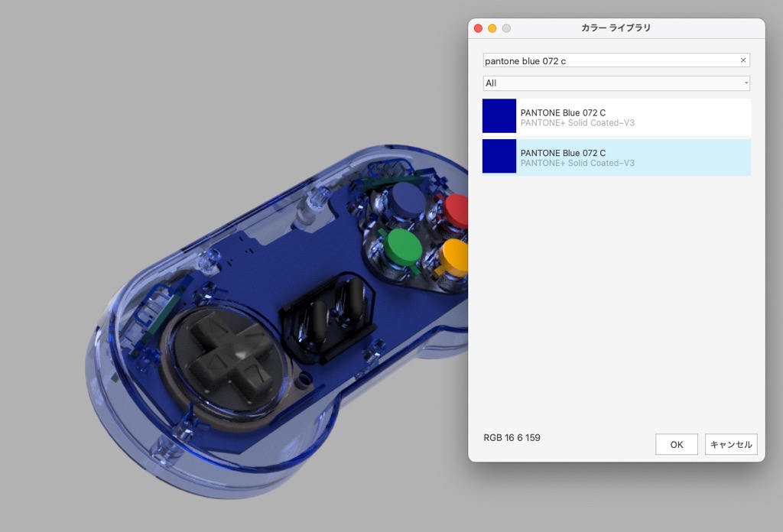Clear the search text with the X icon
783x532 pixels.
742,60
